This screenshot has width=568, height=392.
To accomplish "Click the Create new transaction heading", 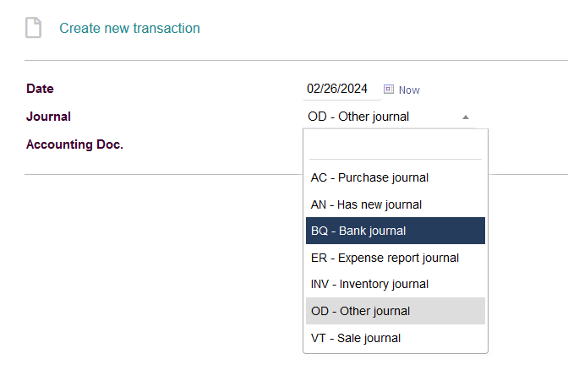I will [x=129, y=28].
